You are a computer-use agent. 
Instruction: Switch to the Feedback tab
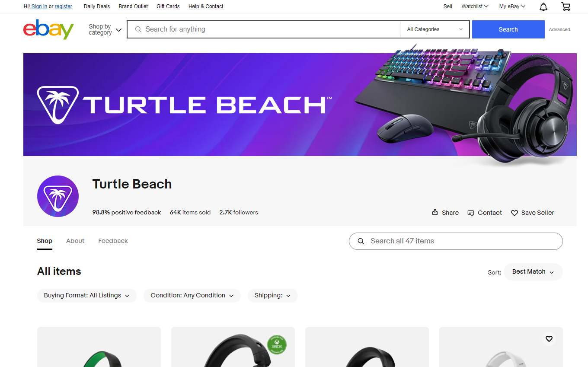click(x=113, y=241)
